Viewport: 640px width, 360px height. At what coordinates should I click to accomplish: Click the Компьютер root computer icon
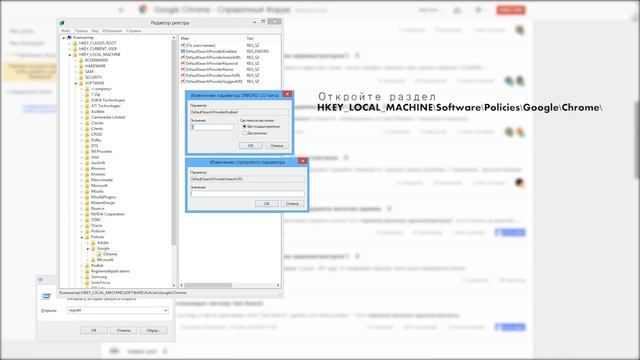pos(69,38)
